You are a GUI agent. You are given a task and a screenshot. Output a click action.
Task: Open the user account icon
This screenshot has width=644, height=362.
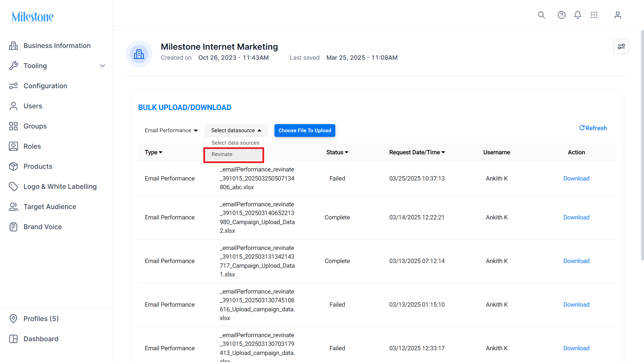tap(617, 15)
